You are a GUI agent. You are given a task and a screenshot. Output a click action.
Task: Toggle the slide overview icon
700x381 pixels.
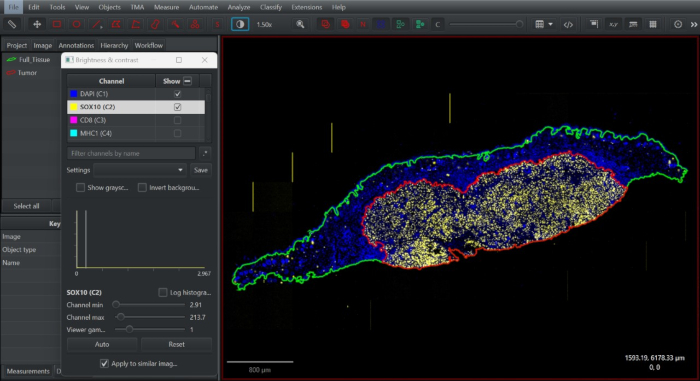594,24
